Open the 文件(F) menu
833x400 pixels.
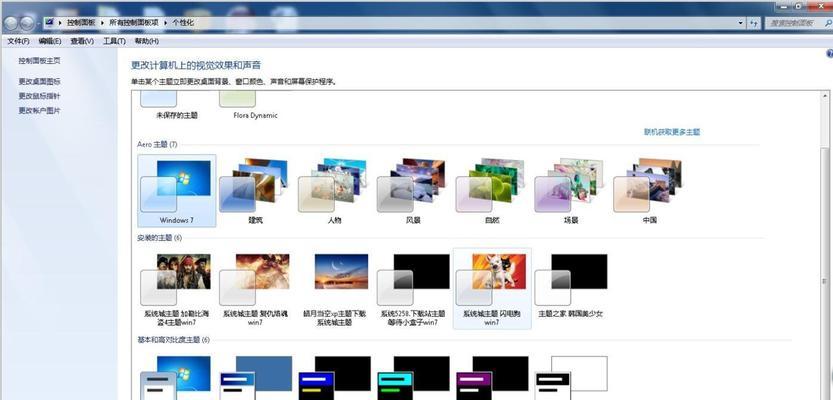(x=18, y=41)
